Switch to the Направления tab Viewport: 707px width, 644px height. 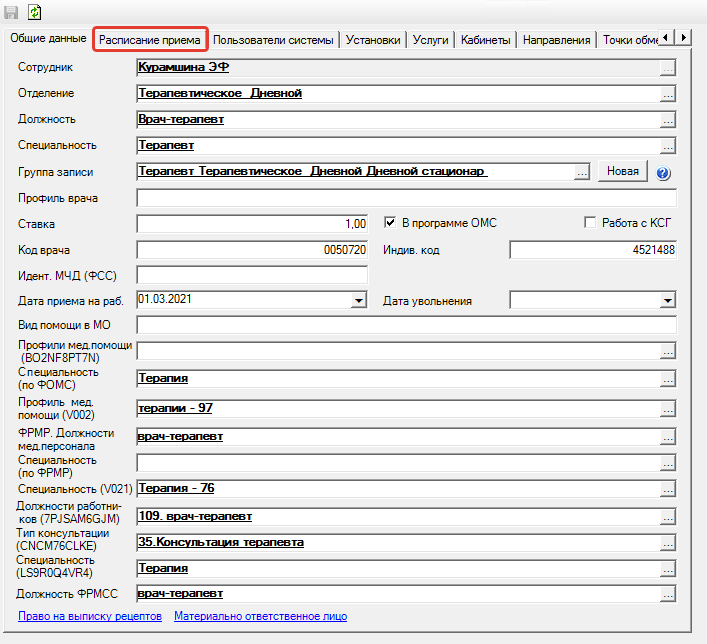(x=556, y=40)
